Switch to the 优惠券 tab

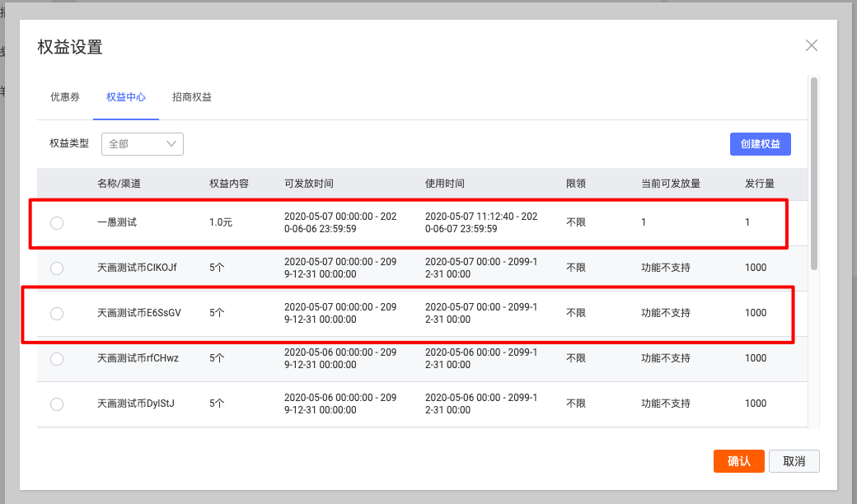click(x=65, y=97)
